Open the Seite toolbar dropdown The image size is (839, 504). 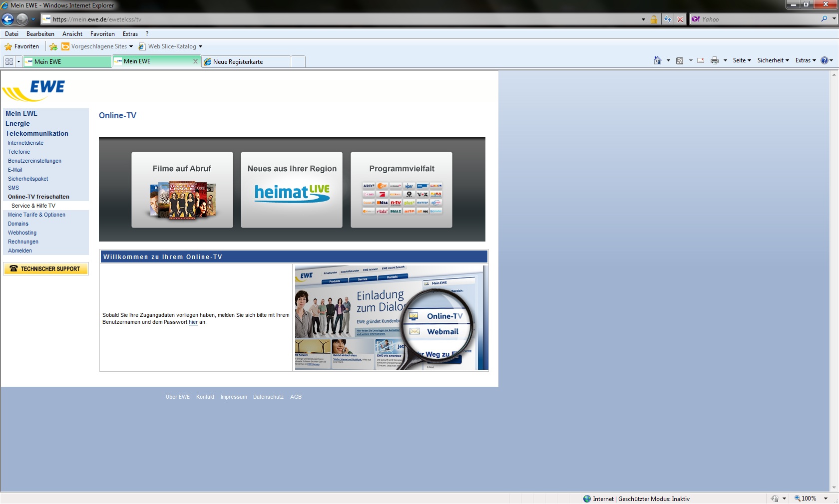click(742, 60)
